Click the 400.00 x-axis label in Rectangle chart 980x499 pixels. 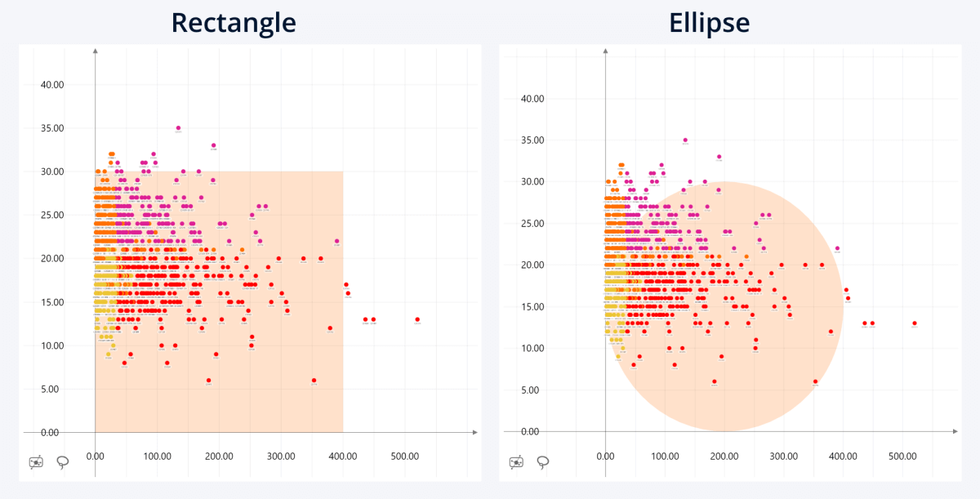click(x=343, y=457)
